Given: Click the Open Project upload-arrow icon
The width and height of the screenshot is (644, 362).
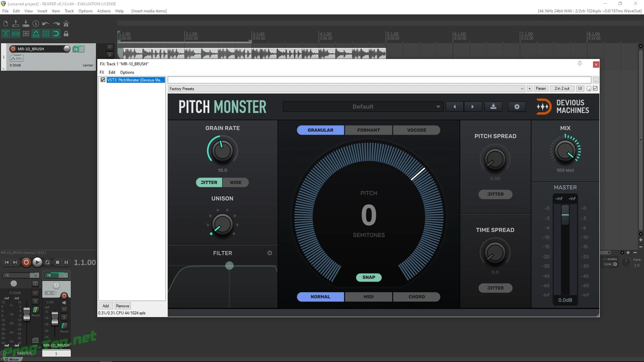Looking at the screenshot, I should click(16, 24).
